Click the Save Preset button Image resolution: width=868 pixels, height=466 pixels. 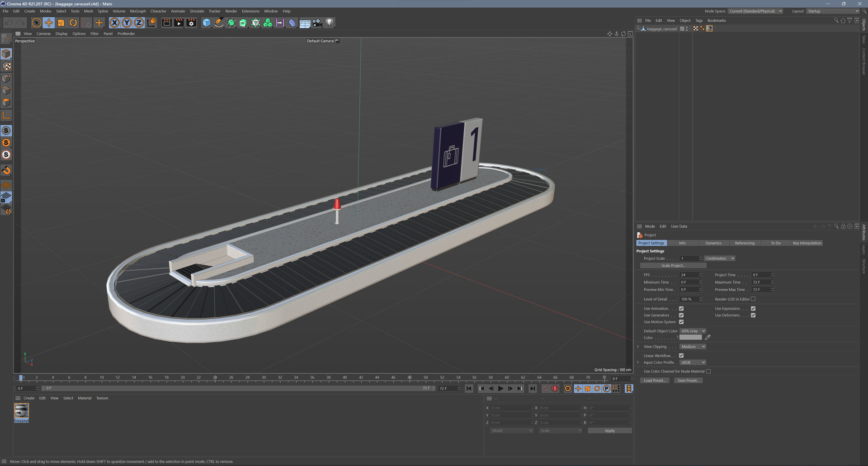688,381
